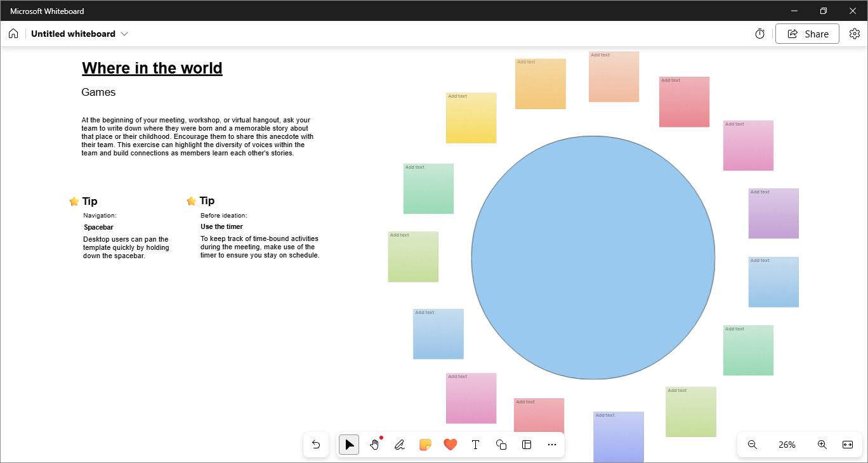
Task: Click the 26% zoom level
Action: [x=787, y=445]
